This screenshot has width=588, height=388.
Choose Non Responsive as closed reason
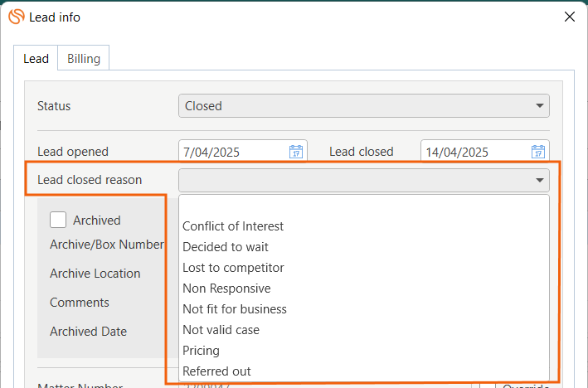coord(226,289)
